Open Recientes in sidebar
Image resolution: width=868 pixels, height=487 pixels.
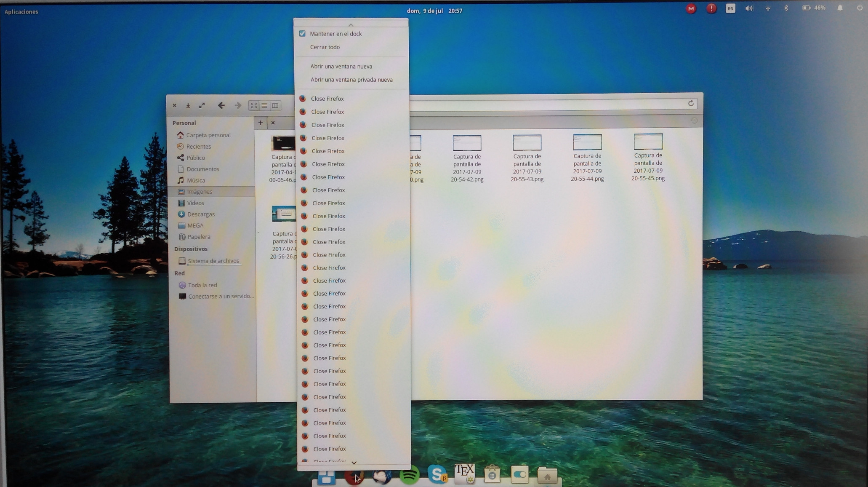click(198, 147)
